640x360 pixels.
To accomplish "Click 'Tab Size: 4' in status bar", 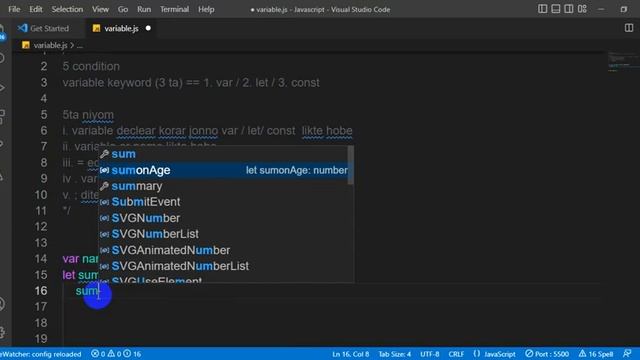I will click(394, 354).
